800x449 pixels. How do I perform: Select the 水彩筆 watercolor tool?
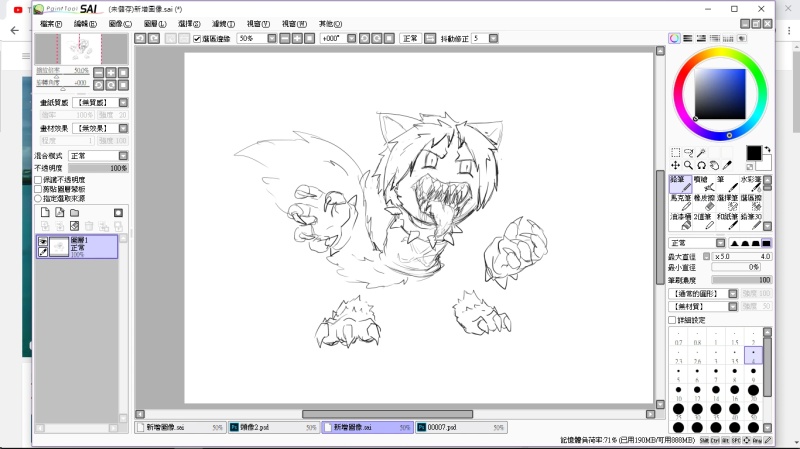click(x=751, y=184)
